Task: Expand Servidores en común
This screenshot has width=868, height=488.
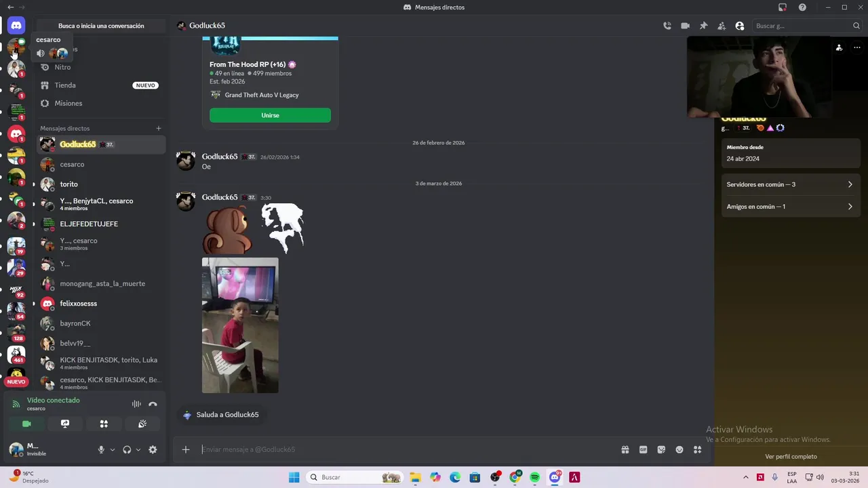Action: pos(791,184)
